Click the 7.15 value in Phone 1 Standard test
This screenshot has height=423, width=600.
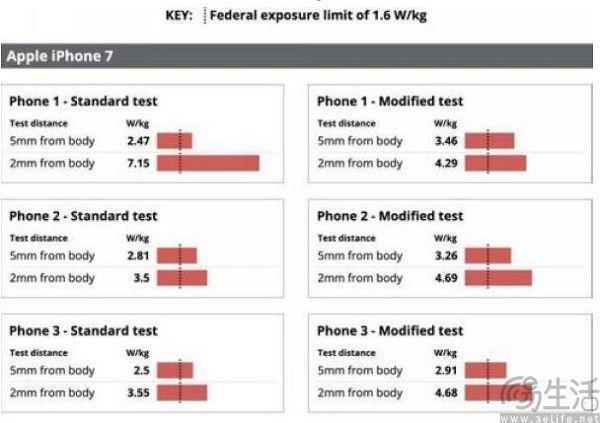(138, 163)
